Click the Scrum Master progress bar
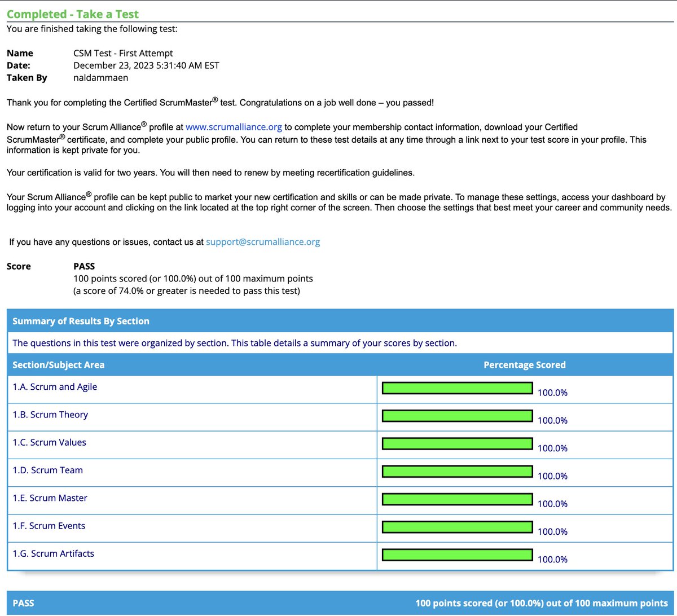This screenshot has width=677, height=616. pyautogui.click(x=458, y=499)
